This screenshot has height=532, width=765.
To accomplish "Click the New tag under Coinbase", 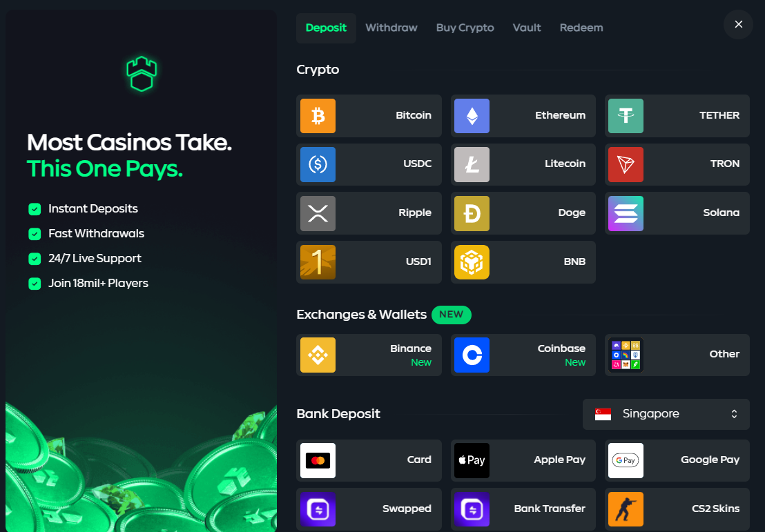I will click(x=575, y=362).
